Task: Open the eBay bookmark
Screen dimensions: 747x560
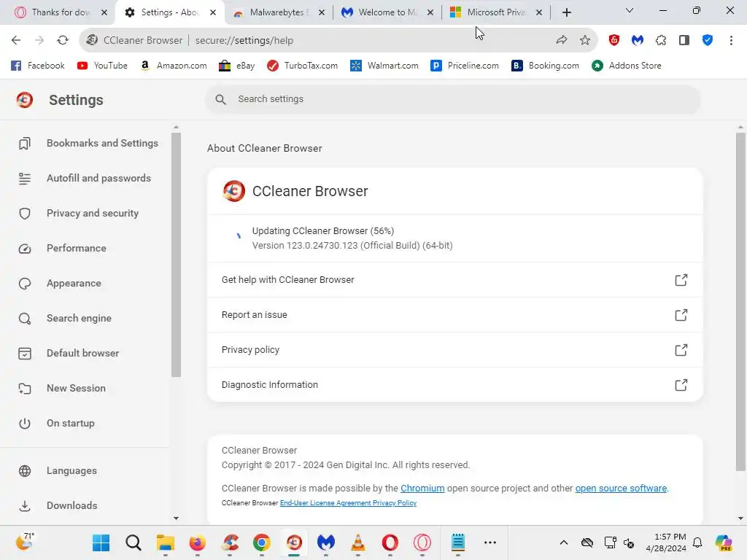Action: pyautogui.click(x=237, y=66)
